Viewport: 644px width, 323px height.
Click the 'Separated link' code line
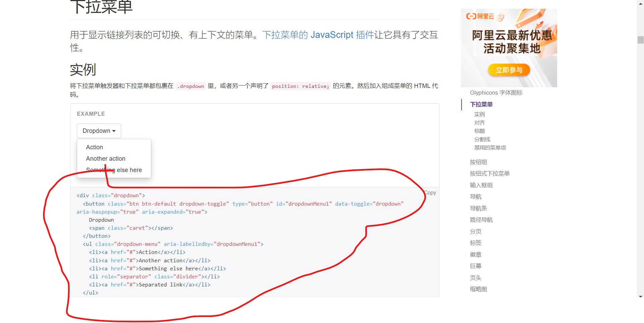click(150, 285)
